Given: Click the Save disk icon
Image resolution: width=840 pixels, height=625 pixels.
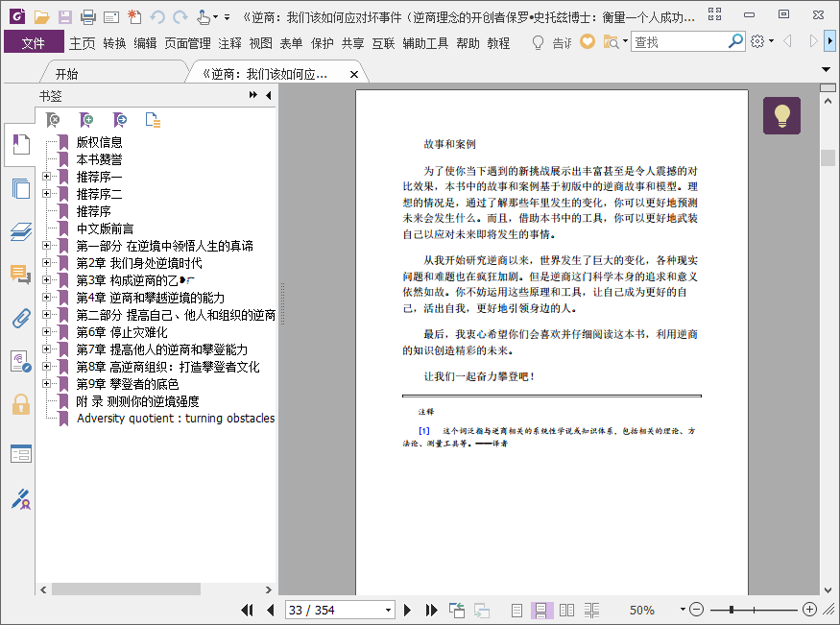Looking at the screenshot, I should tap(65, 17).
